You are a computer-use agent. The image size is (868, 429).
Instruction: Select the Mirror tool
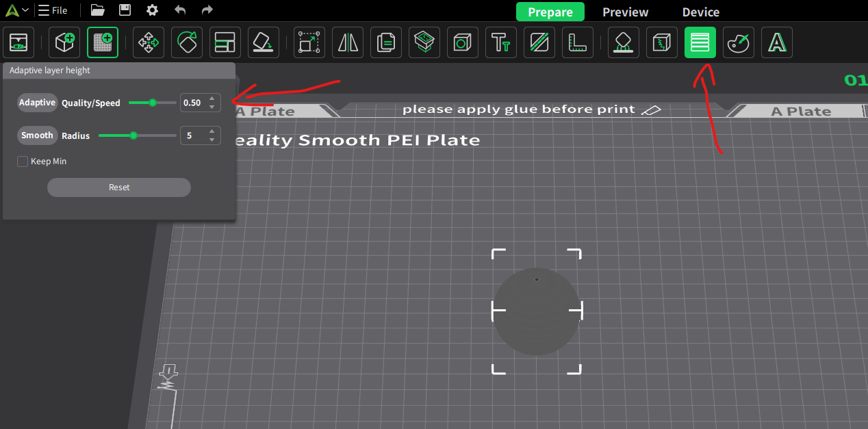(348, 42)
